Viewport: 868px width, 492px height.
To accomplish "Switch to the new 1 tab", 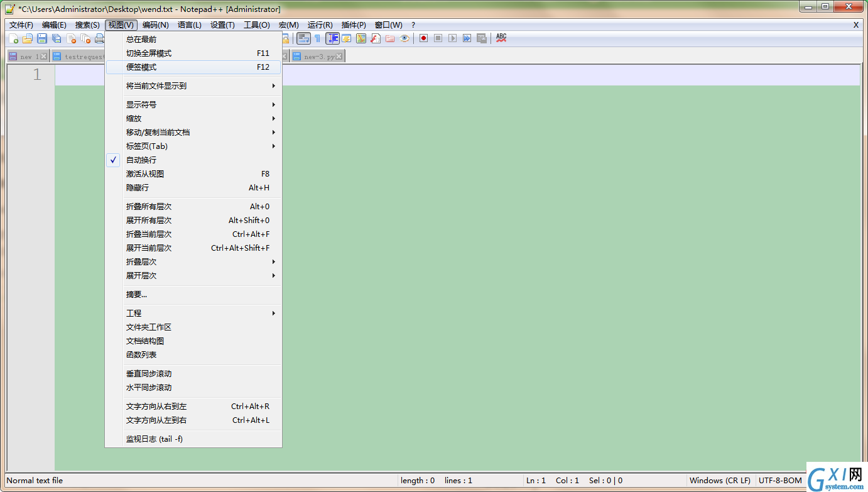I will [x=28, y=57].
